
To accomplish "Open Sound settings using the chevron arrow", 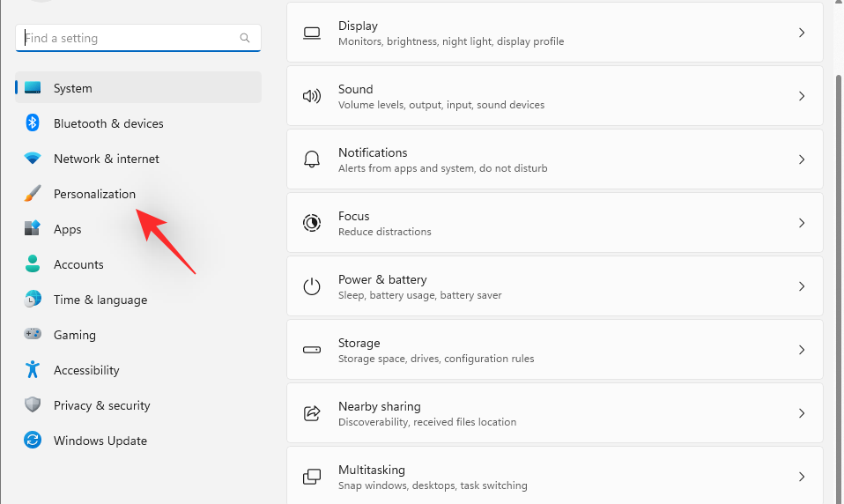I will tap(802, 96).
